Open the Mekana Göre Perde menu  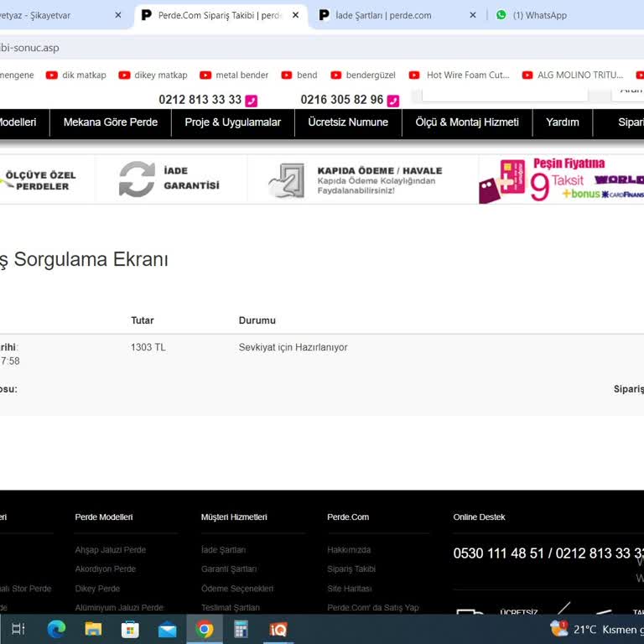click(x=111, y=122)
